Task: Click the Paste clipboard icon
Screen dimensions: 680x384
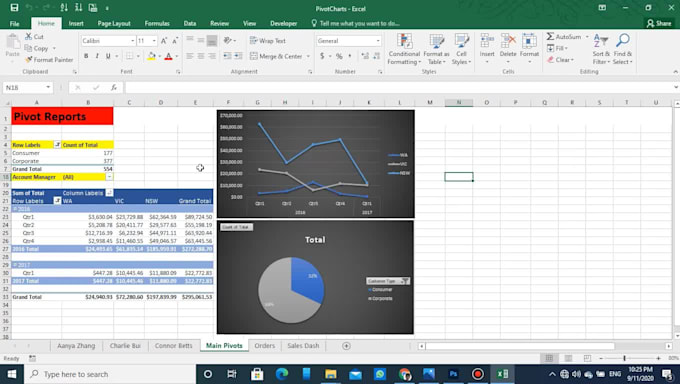Action: pos(13,43)
